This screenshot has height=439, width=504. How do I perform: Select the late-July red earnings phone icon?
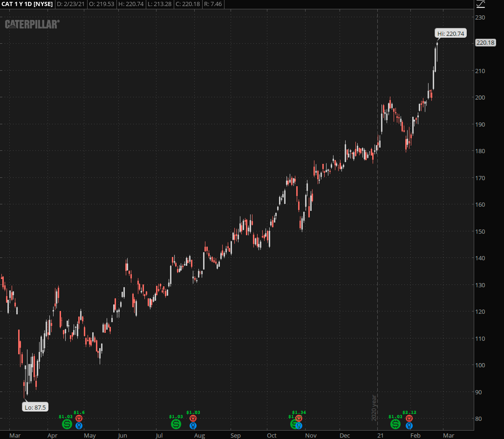[x=193, y=418]
